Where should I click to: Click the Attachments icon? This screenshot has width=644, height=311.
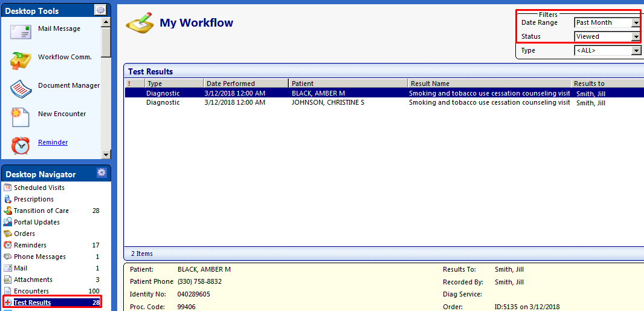[7, 280]
